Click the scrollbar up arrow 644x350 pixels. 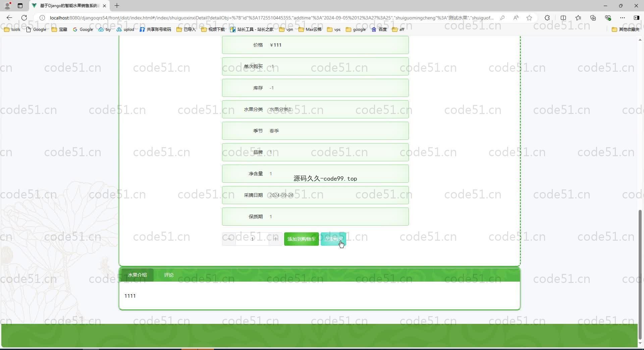coord(640,40)
